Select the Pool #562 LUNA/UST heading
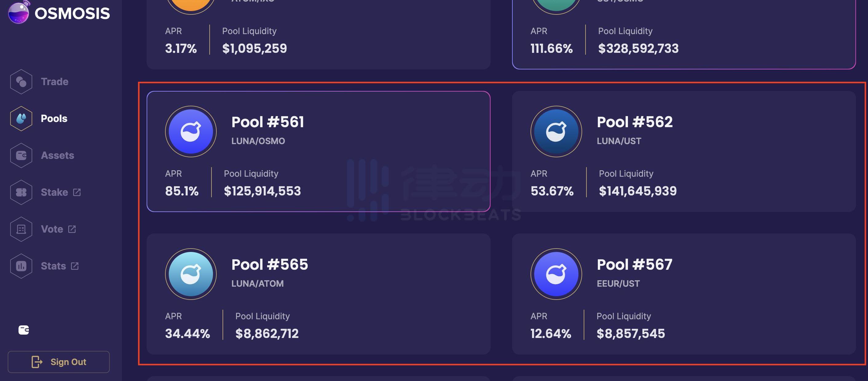This screenshot has width=868, height=381. pyautogui.click(x=634, y=122)
